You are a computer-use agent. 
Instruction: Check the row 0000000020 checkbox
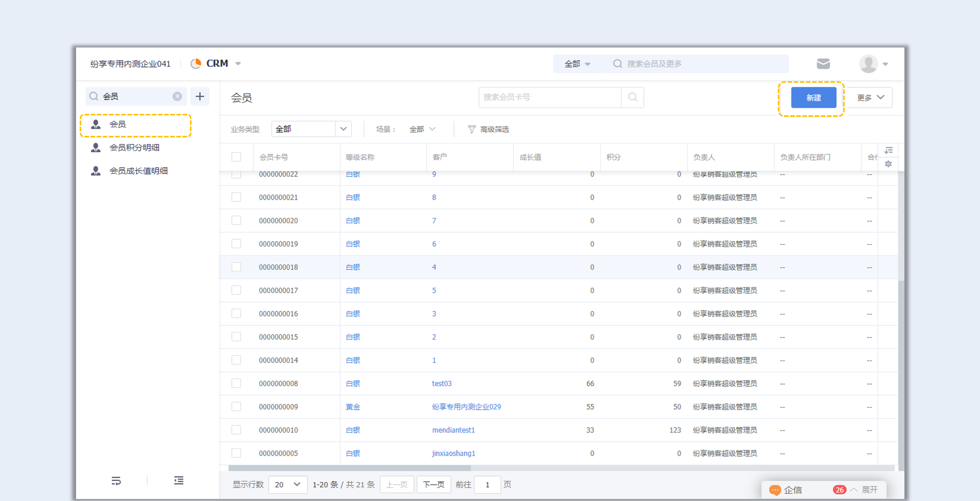236,221
